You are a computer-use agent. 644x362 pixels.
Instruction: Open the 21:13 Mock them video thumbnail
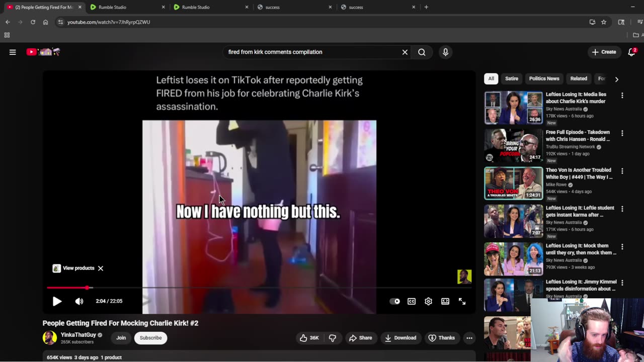click(x=514, y=259)
